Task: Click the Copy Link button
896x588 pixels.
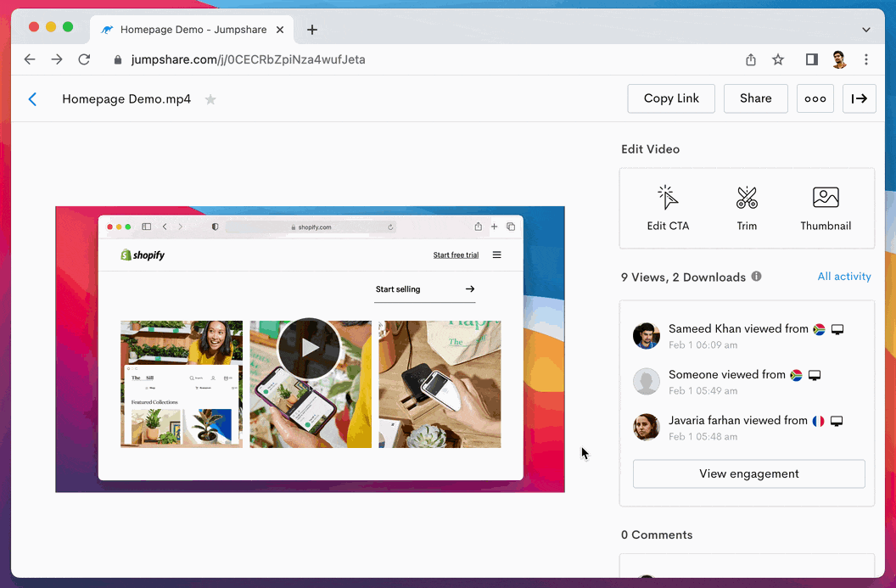Action: tap(671, 98)
